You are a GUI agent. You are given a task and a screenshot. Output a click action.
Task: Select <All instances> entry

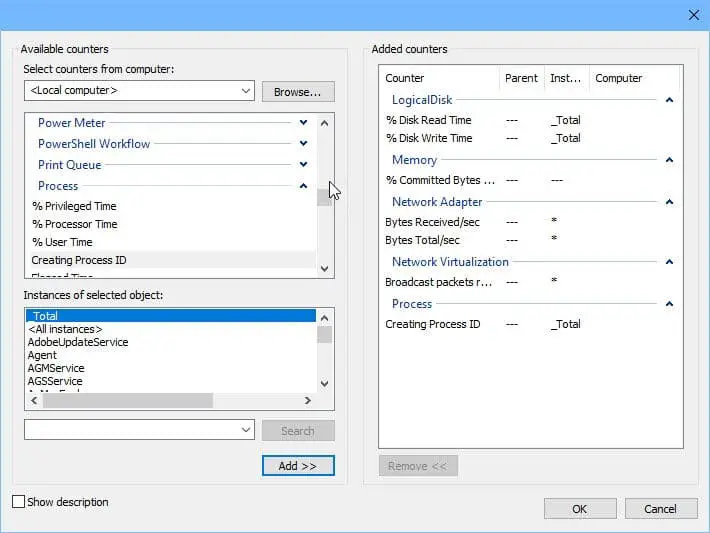(171, 329)
